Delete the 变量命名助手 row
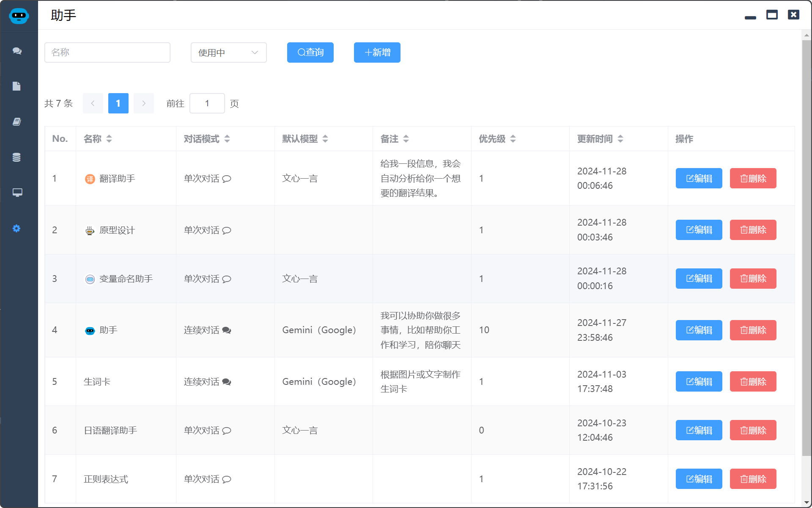Image resolution: width=812 pixels, height=508 pixels. (x=753, y=279)
